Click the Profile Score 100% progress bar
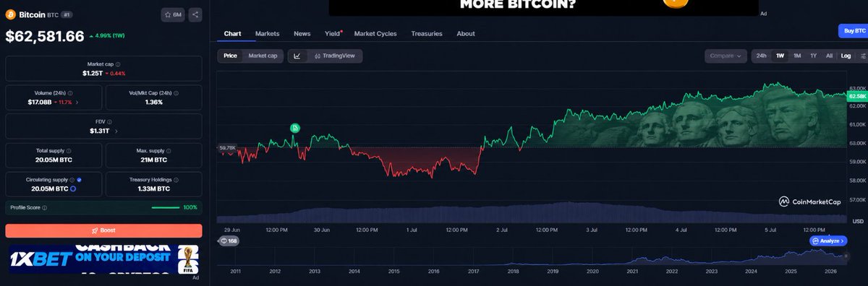The height and width of the screenshot is (286, 868). (x=166, y=207)
